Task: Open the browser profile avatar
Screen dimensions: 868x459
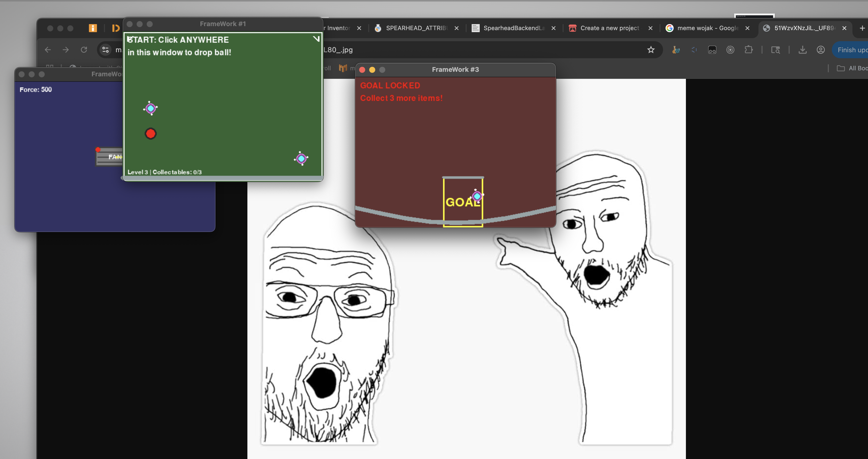Action: coord(821,50)
